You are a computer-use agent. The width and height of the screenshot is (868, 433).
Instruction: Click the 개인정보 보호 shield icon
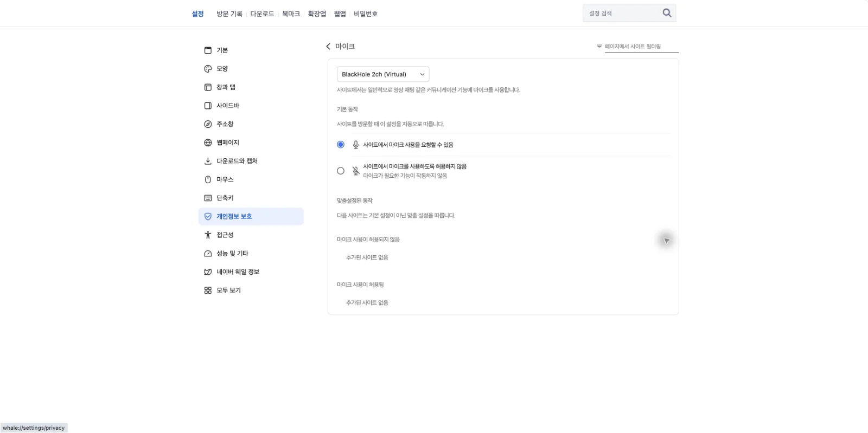click(x=208, y=216)
